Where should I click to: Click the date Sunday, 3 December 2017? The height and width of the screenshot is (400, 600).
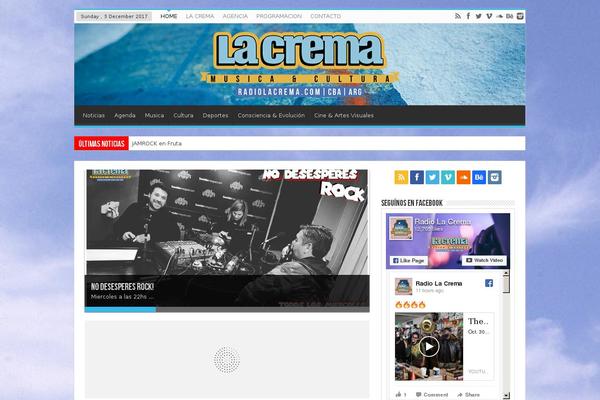pyautogui.click(x=114, y=16)
